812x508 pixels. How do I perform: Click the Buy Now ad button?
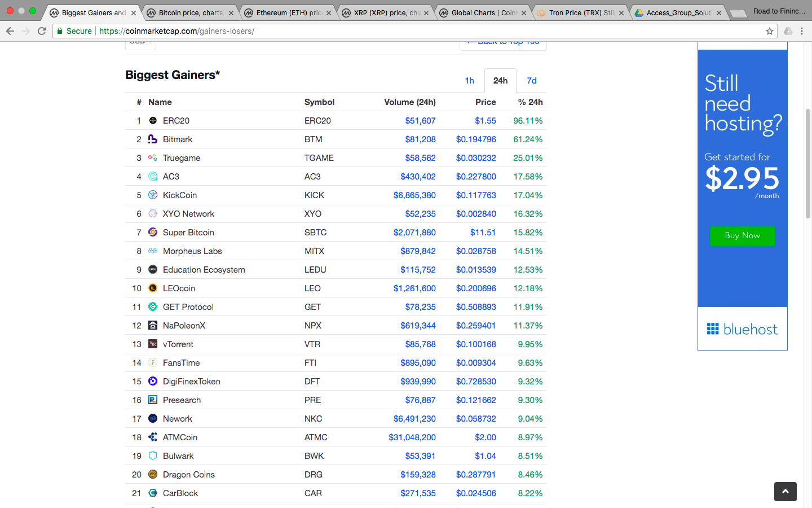tap(742, 235)
